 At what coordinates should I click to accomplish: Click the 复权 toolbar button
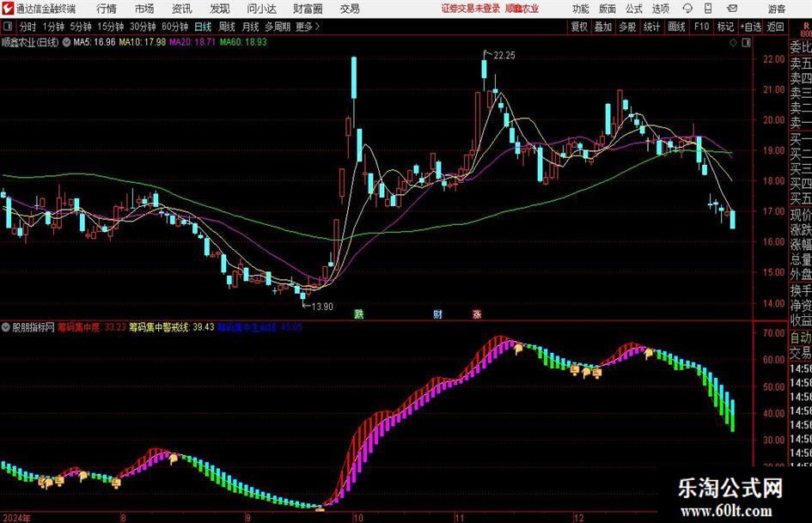click(579, 27)
